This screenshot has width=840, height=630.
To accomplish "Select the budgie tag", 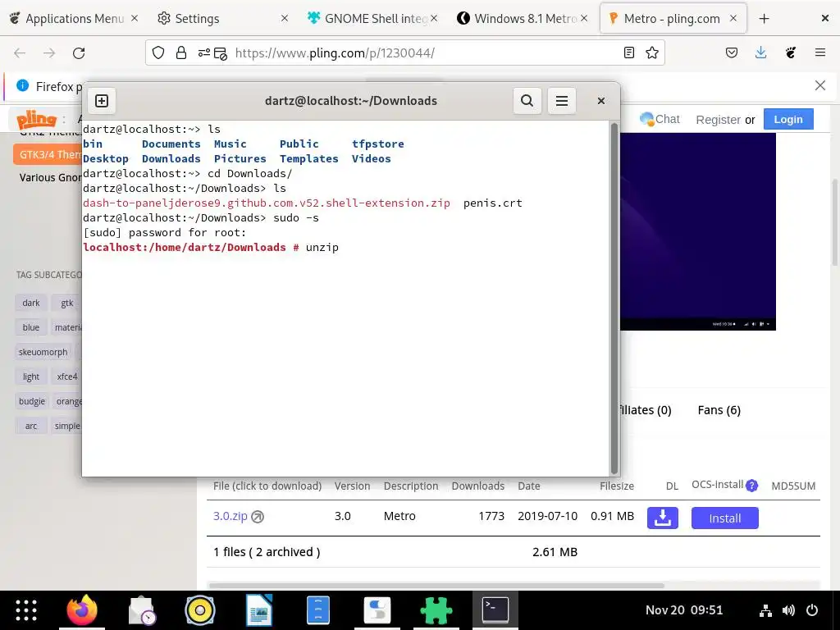I will (32, 402).
